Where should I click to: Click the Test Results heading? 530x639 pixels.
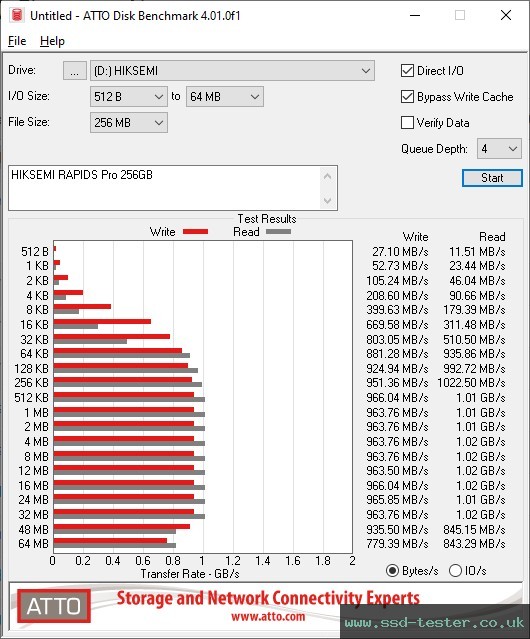(267, 219)
